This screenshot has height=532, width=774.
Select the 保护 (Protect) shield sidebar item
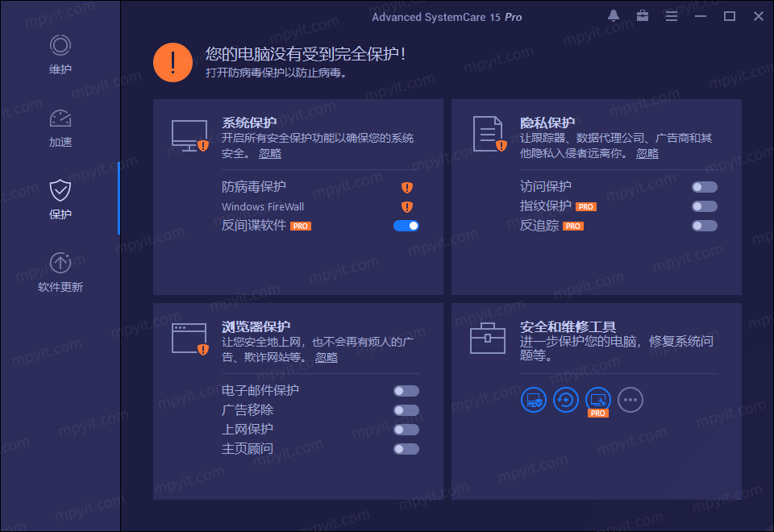pyautogui.click(x=60, y=200)
